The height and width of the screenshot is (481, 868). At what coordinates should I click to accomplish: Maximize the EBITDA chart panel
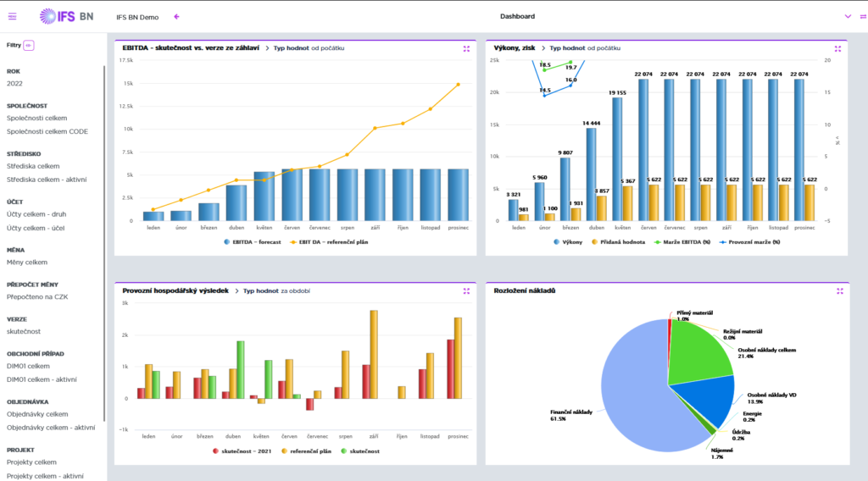(466, 48)
